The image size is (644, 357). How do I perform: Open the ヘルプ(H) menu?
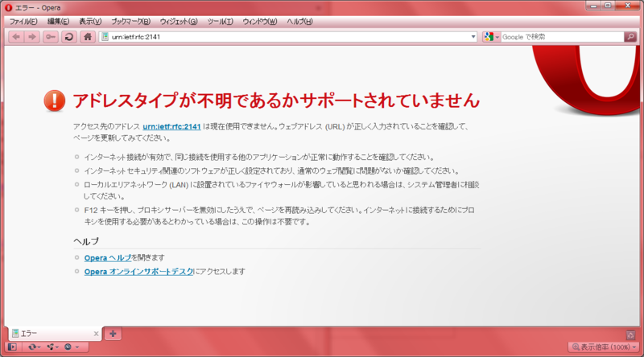[299, 22]
